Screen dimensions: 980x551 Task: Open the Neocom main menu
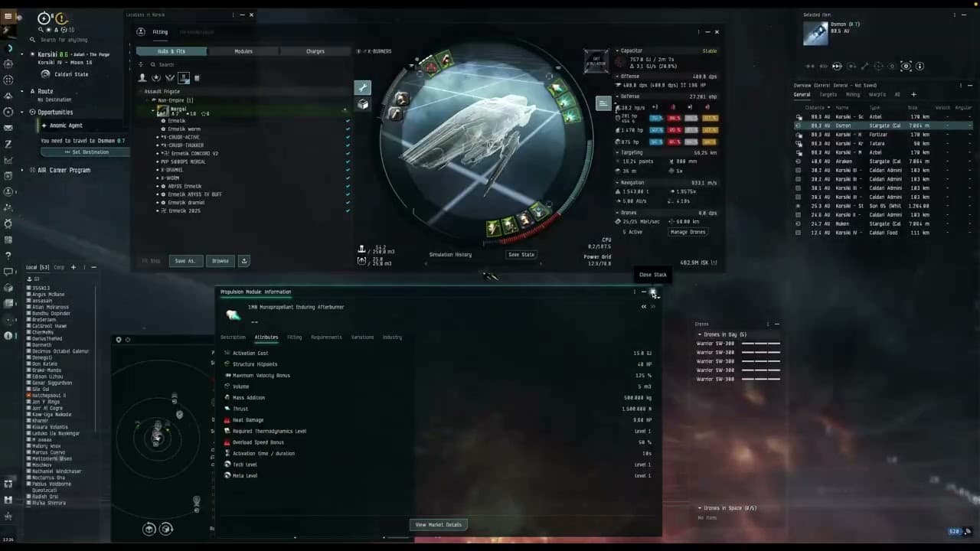tap(8, 16)
